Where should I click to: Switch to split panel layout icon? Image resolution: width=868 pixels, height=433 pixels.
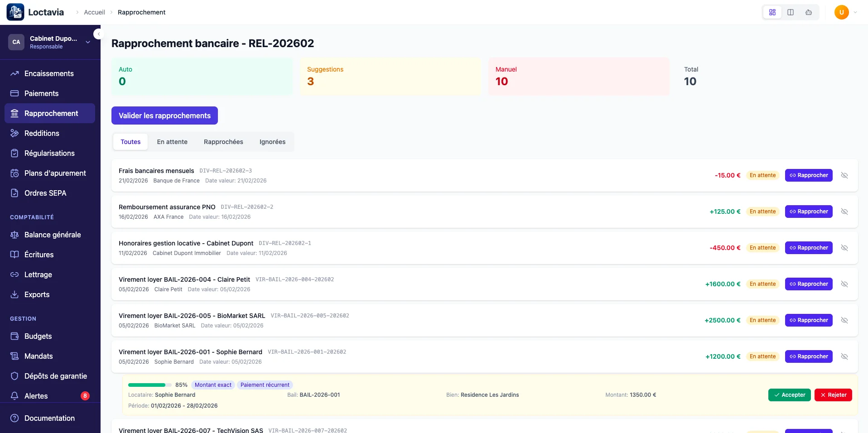(791, 12)
